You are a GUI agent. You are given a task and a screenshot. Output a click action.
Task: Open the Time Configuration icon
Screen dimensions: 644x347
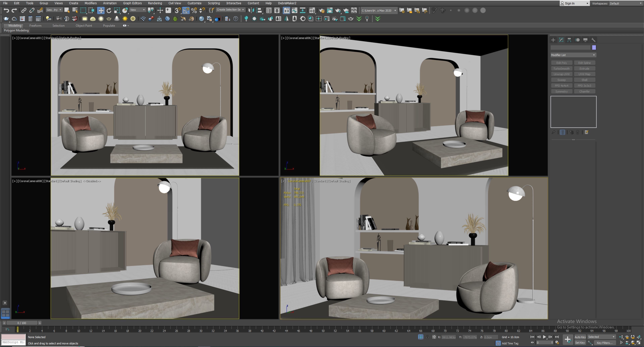557,342
